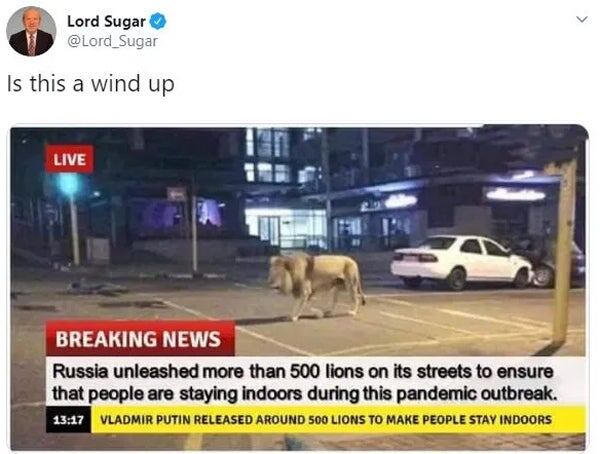Click the lion walking on the street
Image resolution: width=600 pixels, height=454 pixels.
pos(316,285)
